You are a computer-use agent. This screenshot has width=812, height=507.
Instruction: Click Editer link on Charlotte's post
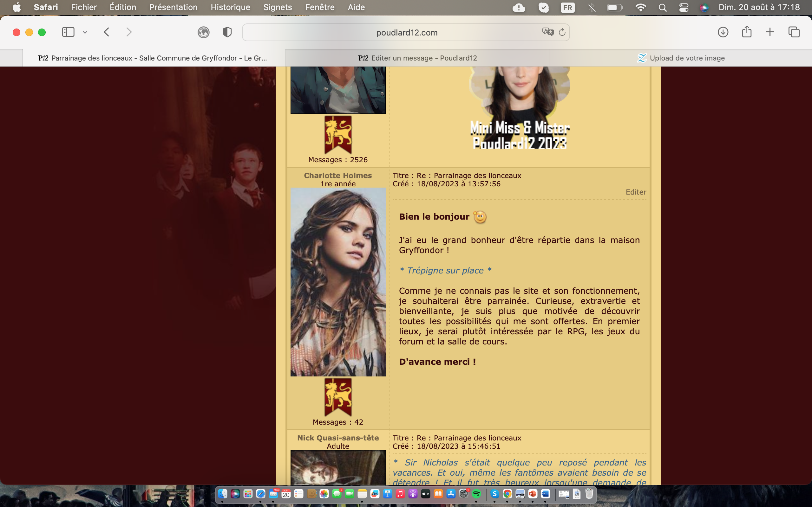[x=636, y=192]
